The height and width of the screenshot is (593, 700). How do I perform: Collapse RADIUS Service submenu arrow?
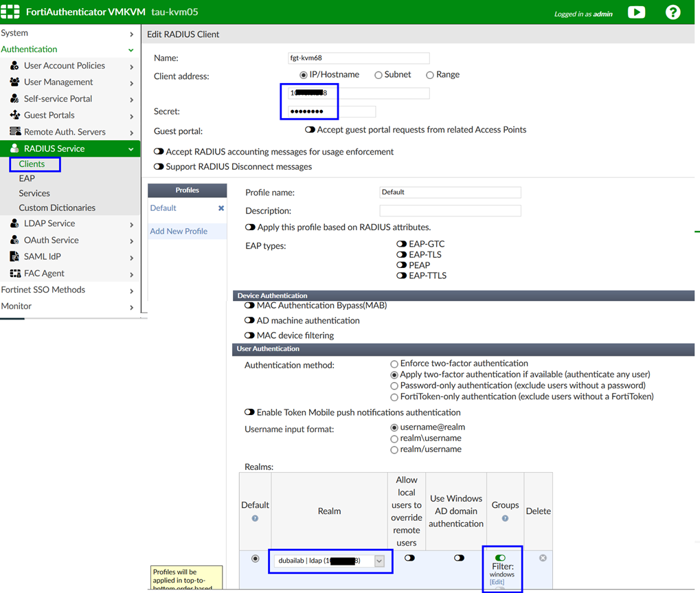click(131, 150)
